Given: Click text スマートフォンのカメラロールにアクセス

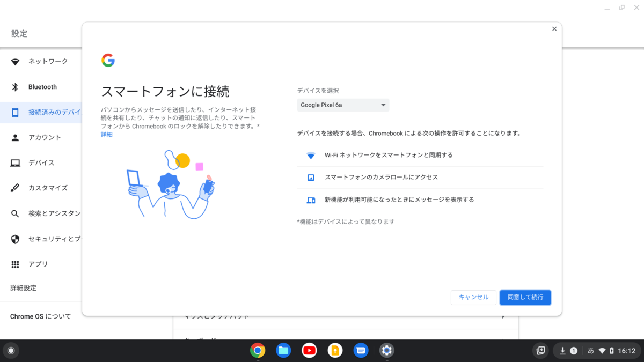Looking at the screenshot, I should tap(382, 178).
